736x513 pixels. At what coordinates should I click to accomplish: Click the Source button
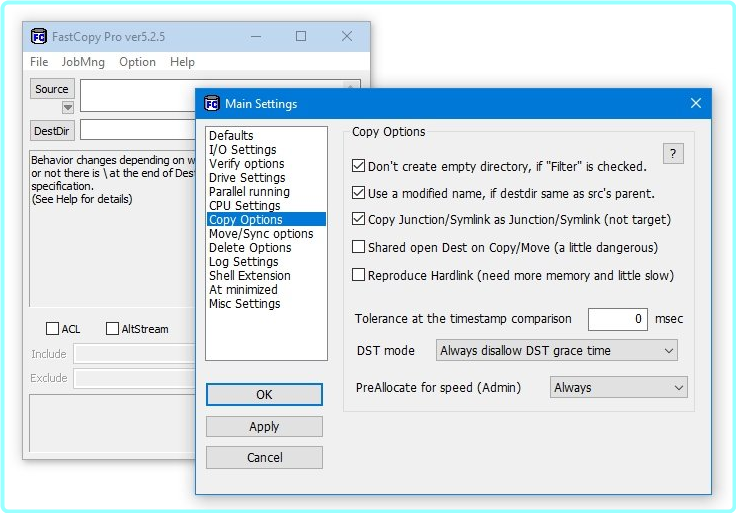click(x=52, y=89)
